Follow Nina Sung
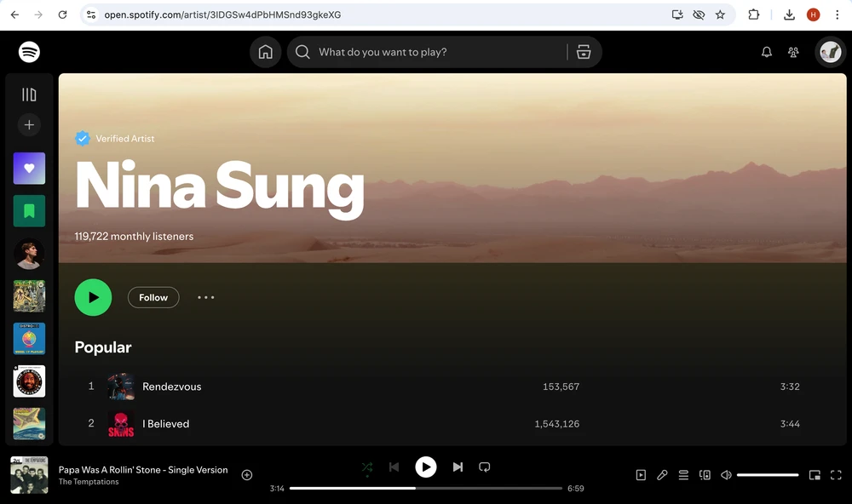 click(153, 298)
